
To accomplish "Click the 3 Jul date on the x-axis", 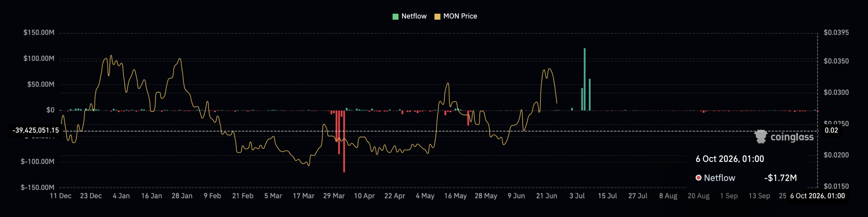I will (577, 196).
